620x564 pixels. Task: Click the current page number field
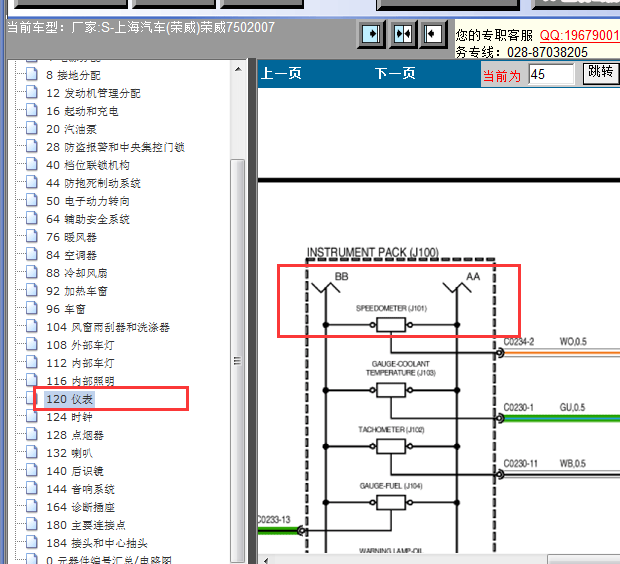pyautogui.click(x=551, y=74)
